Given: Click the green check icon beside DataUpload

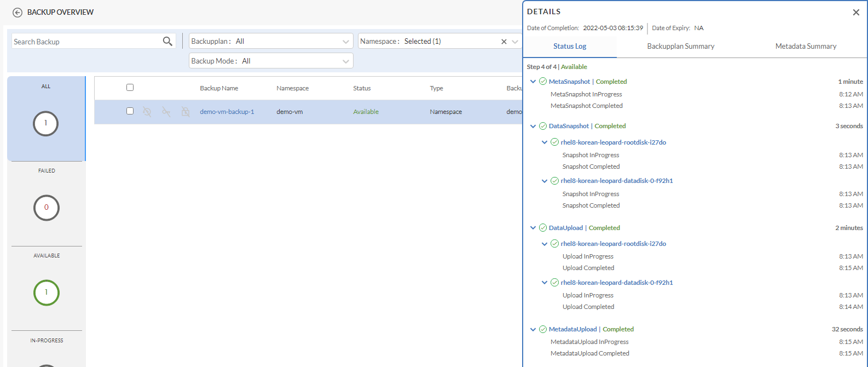Looking at the screenshot, I should 543,228.
